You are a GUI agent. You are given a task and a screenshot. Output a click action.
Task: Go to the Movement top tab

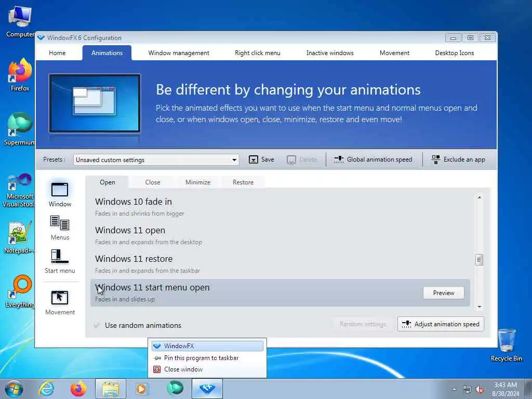point(395,53)
